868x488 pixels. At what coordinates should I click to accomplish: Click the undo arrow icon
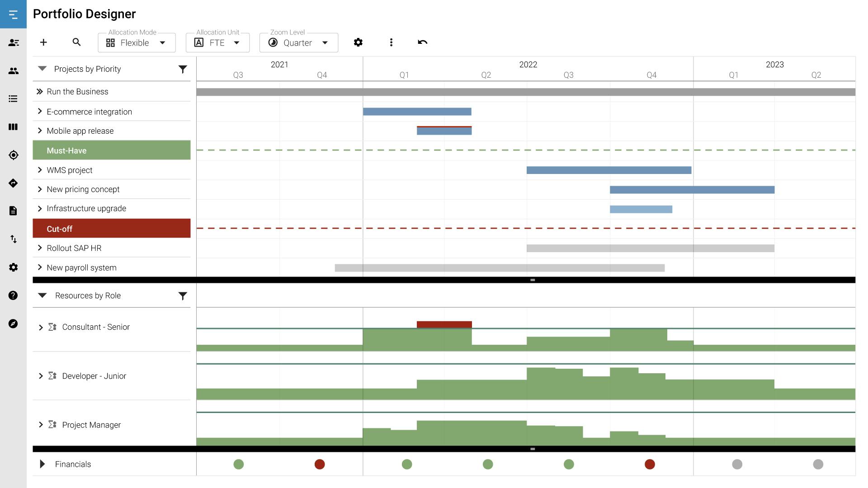coord(422,42)
